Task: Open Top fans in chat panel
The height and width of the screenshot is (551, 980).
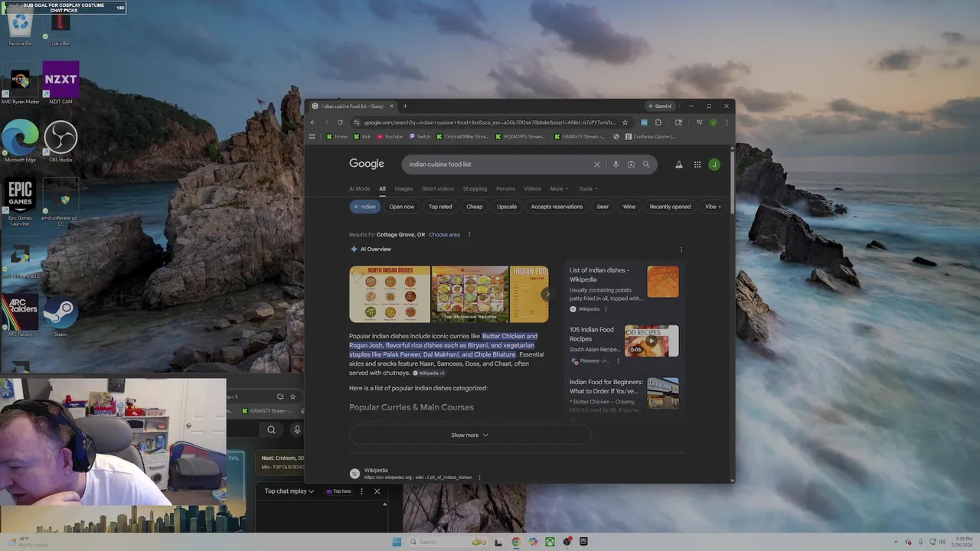Action: coord(339,491)
